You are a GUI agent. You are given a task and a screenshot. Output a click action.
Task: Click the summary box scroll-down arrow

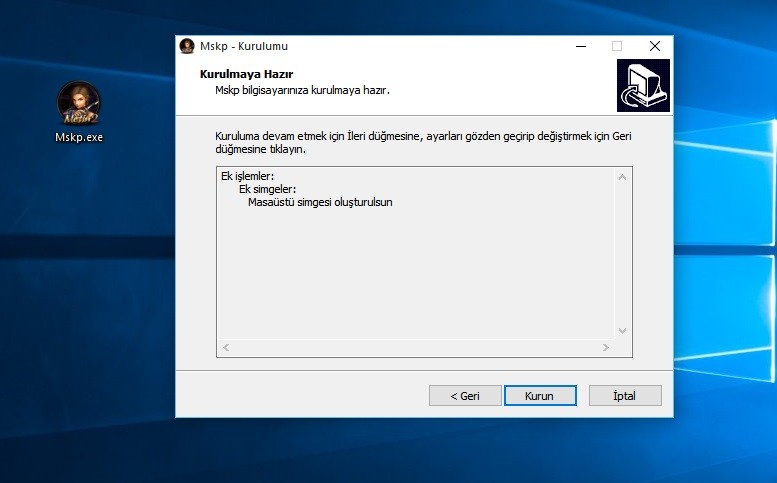[x=622, y=330]
